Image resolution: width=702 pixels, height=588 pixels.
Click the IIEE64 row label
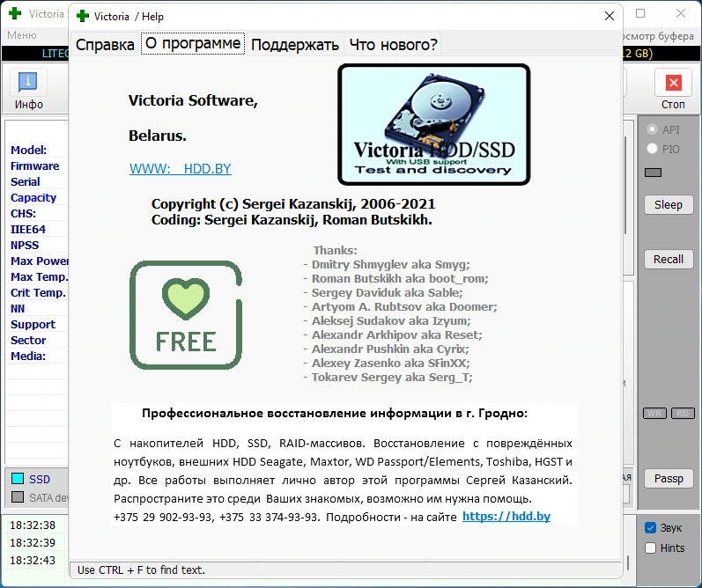coord(28,229)
